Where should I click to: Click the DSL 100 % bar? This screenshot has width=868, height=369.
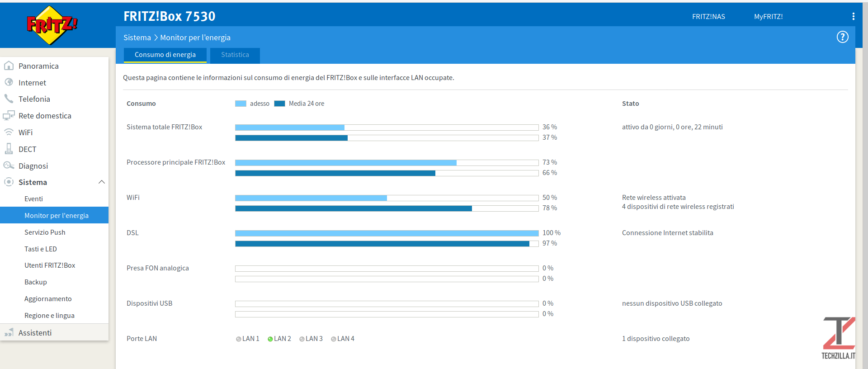click(387, 233)
